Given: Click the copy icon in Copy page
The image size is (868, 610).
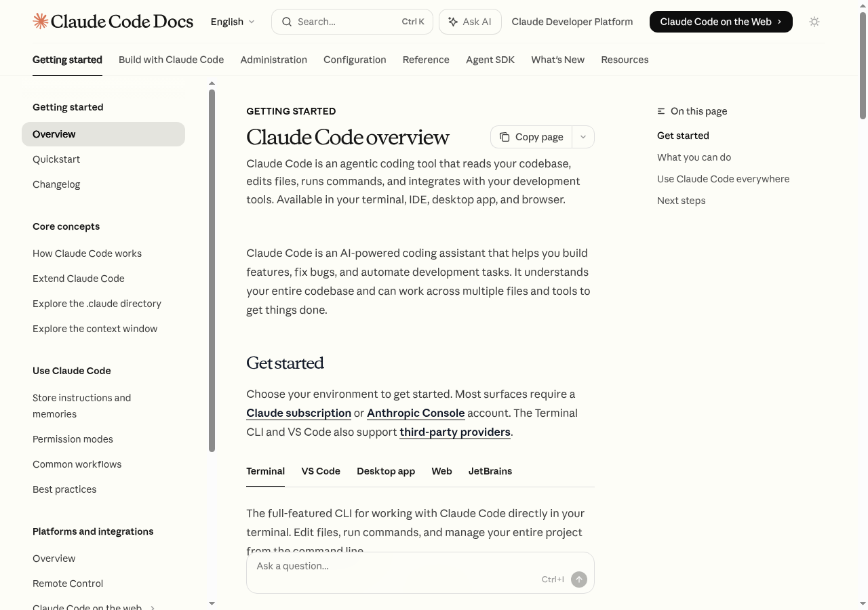Looking at the screenshot, I should 505,137.
